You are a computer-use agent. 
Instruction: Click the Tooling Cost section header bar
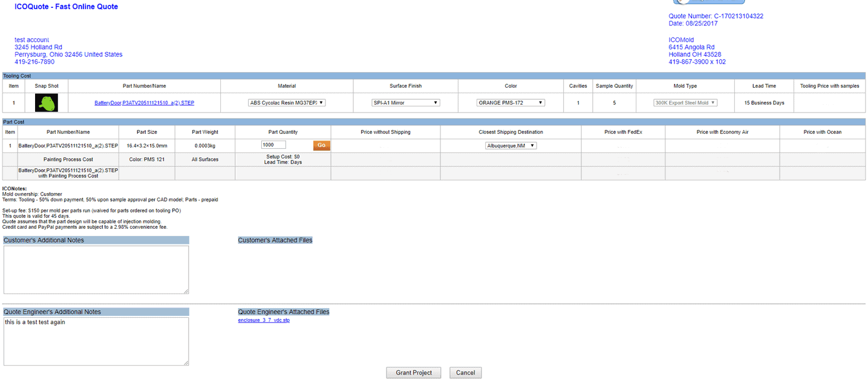click(x=432, y=76)
